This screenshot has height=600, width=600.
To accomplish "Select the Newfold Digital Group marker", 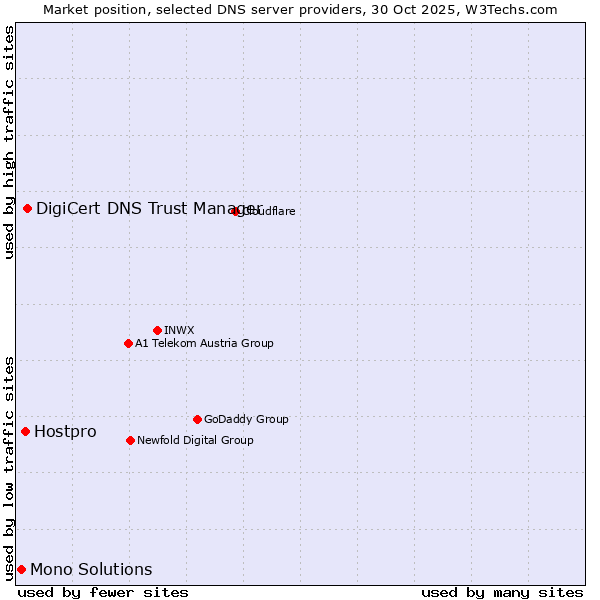I will pyautogui.click(x=130, y=440).
